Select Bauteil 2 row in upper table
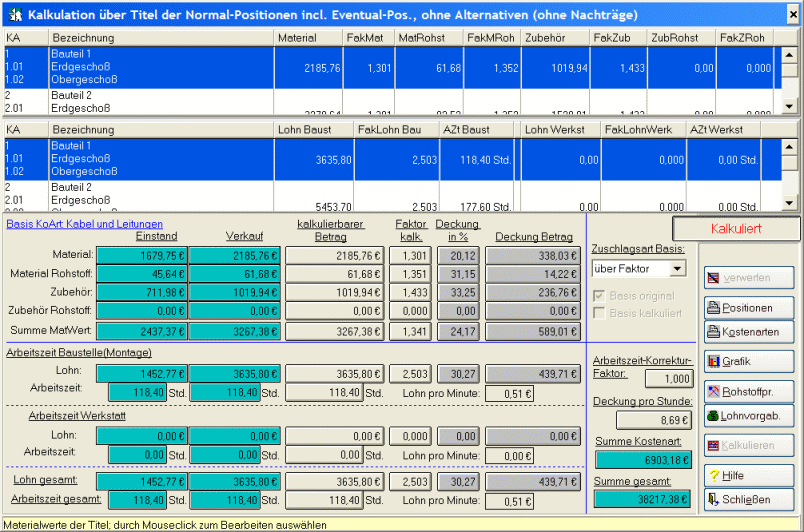Viewport: 804px width, 532px height. tap(392, 101)
